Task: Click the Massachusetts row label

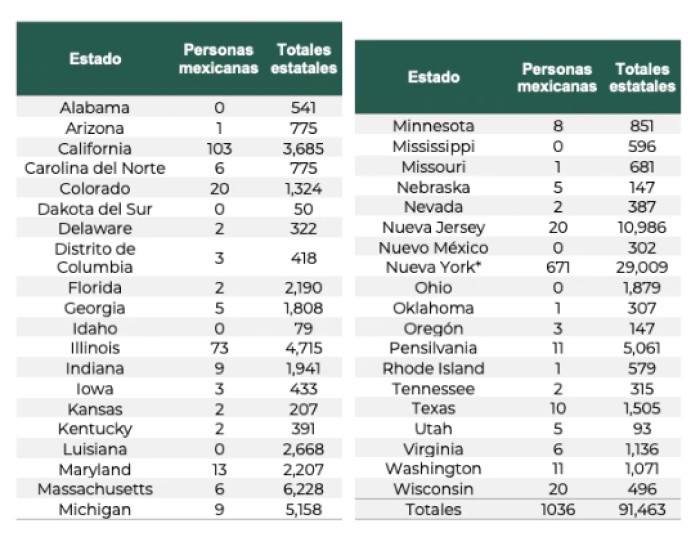Action: pyautogui.click(x=95, y=489)
